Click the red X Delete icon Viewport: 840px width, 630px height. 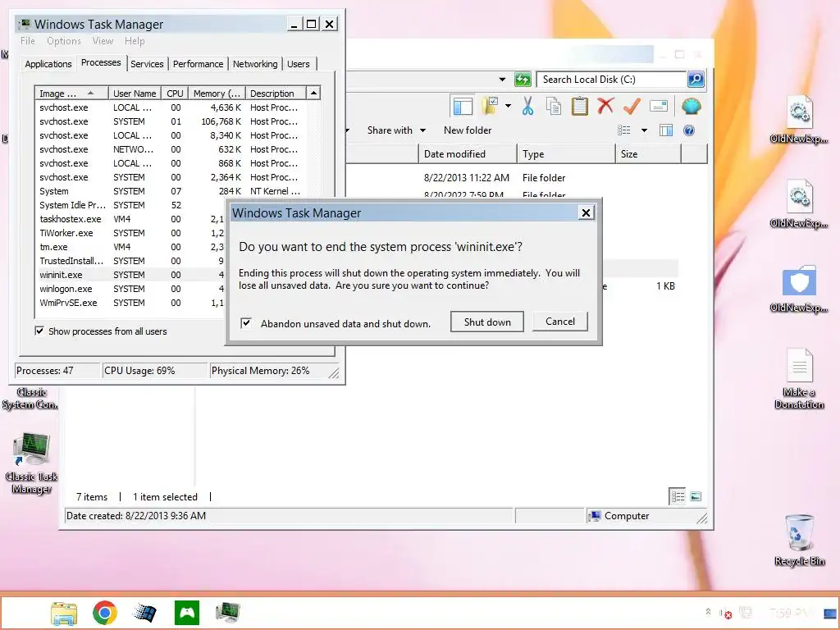click(x=605, y=106)
